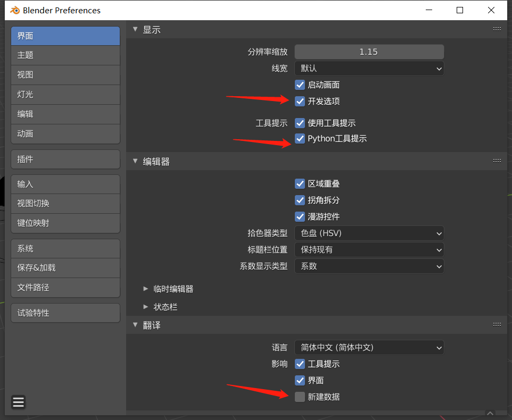
Task: Uncheck Python工具提示 option
Action: (300, 139)
